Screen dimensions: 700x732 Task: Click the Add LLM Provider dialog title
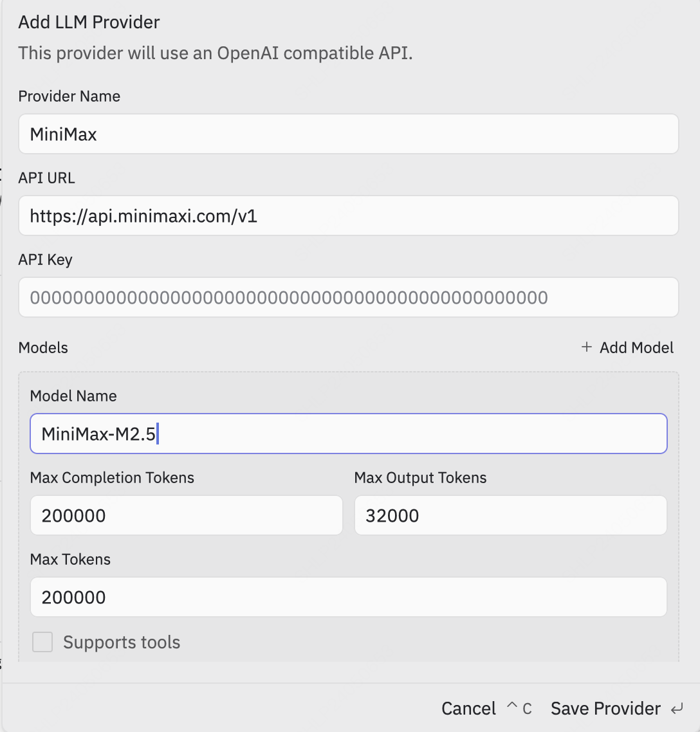coord(89,23)
